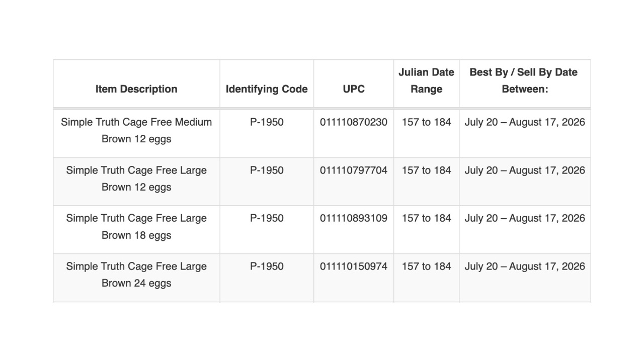
Task: Select Simple Truth Cage Free Medium Brown 12 eggs
Action: pyautogui.click(x=136, y=130)
